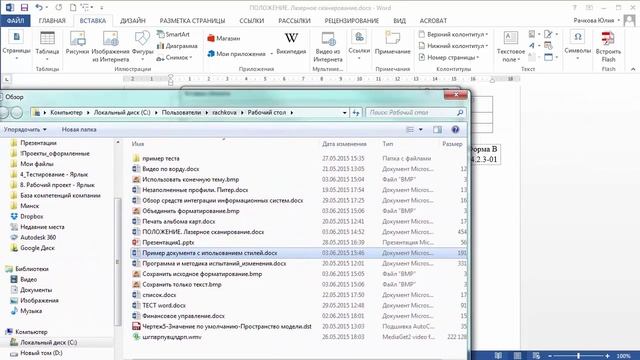Switch to the ССЫЛКИ tab

point(251,20)
